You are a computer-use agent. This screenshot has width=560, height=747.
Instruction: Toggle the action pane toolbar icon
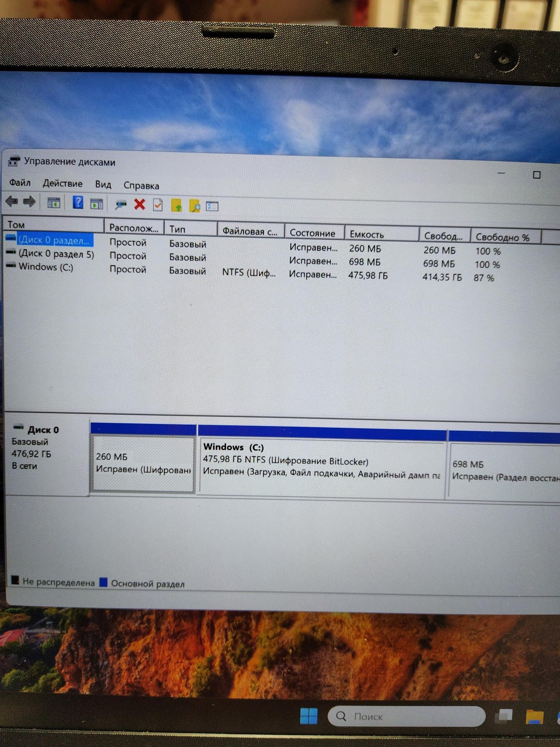click(x=97, y=204)
